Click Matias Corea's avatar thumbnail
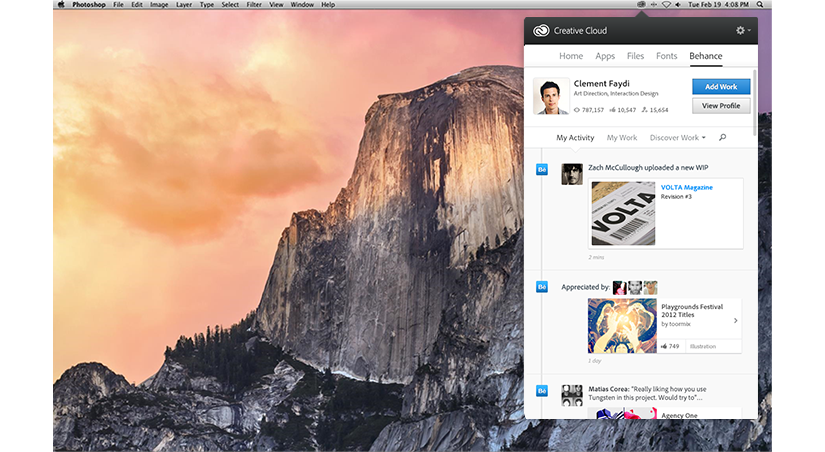This screenshot has width=825, height=452. pyautogui.click(x=572, y=395)
